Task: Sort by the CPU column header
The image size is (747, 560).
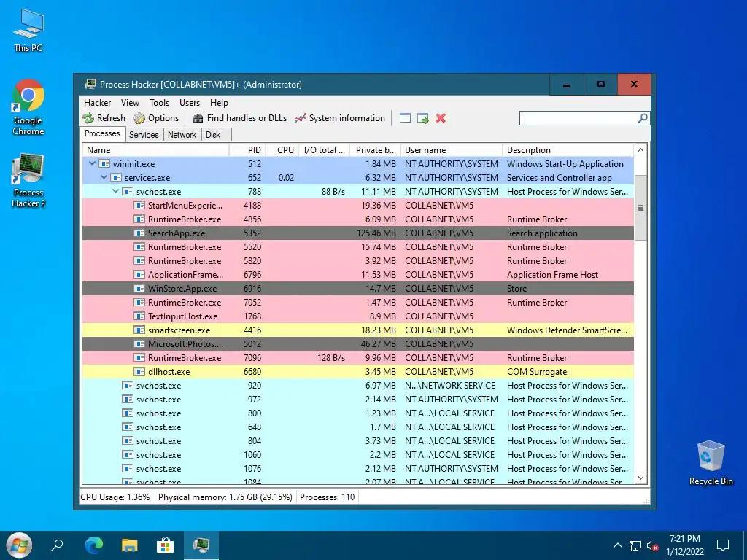Action: pyautogui.click(x=282, y=150)
